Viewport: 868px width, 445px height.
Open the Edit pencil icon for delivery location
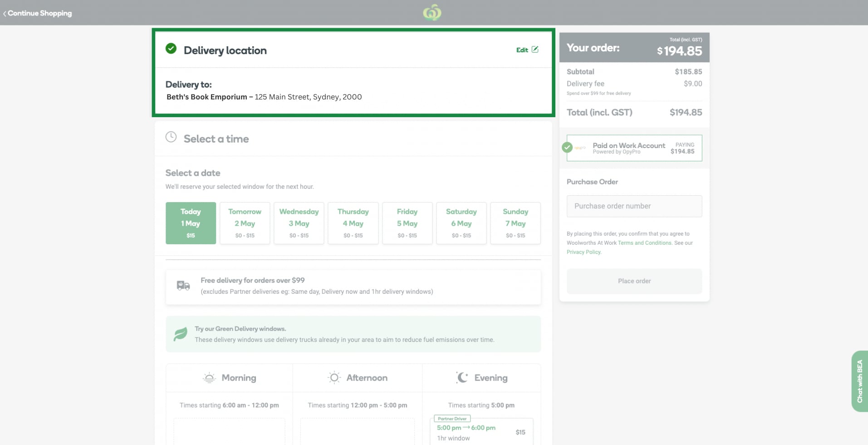pyautogui.click(x=535, y=50)
